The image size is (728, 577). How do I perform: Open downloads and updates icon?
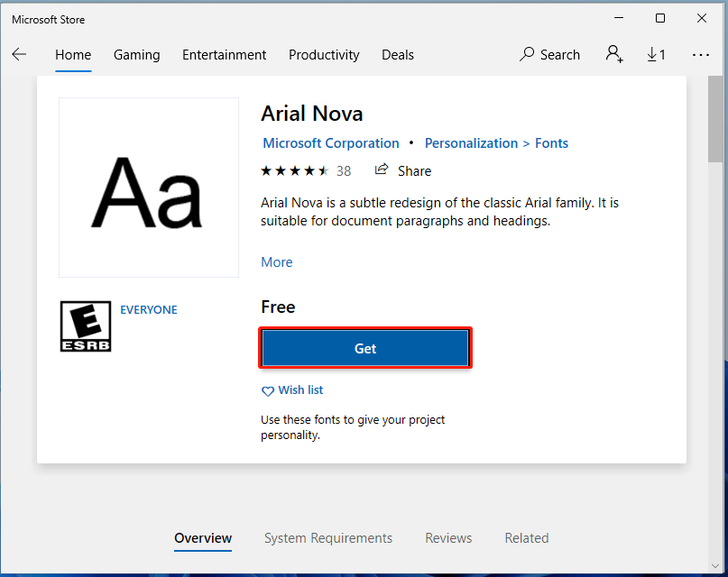(656, 55)
